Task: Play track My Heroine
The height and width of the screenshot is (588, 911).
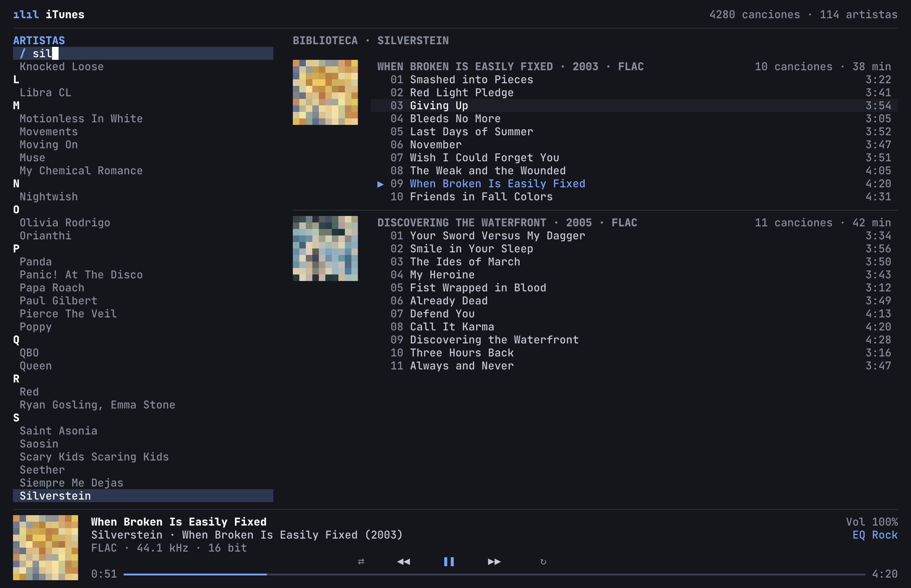Action: pos(634,274)
